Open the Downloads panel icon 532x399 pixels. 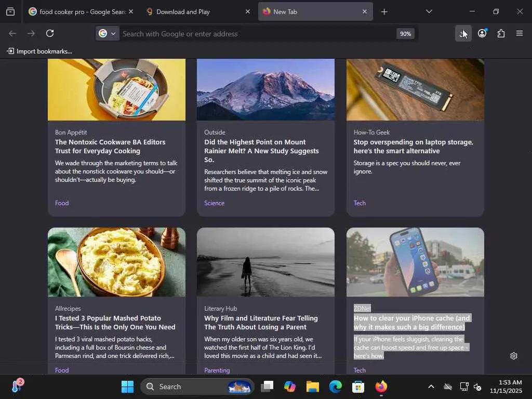pos(463,33)
